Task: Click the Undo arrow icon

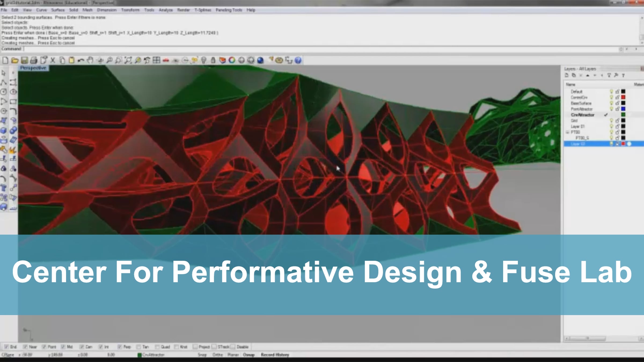Action: [x=81, y=60]
